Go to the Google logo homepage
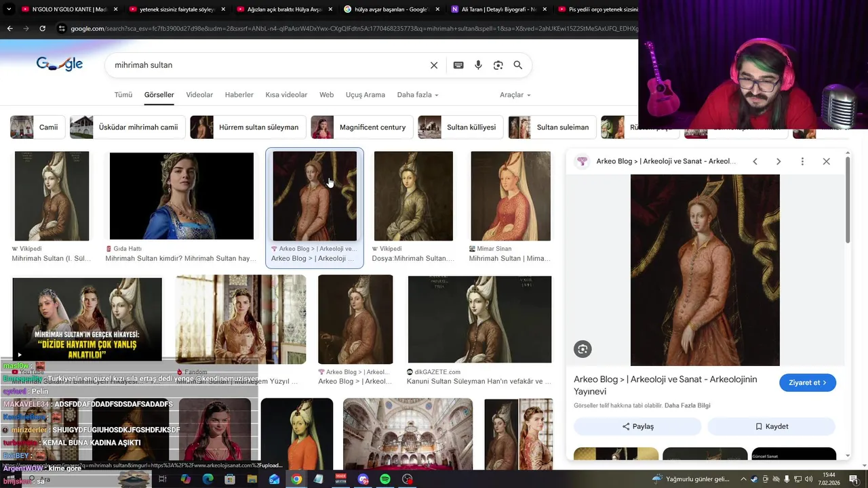 coord(60,64)
